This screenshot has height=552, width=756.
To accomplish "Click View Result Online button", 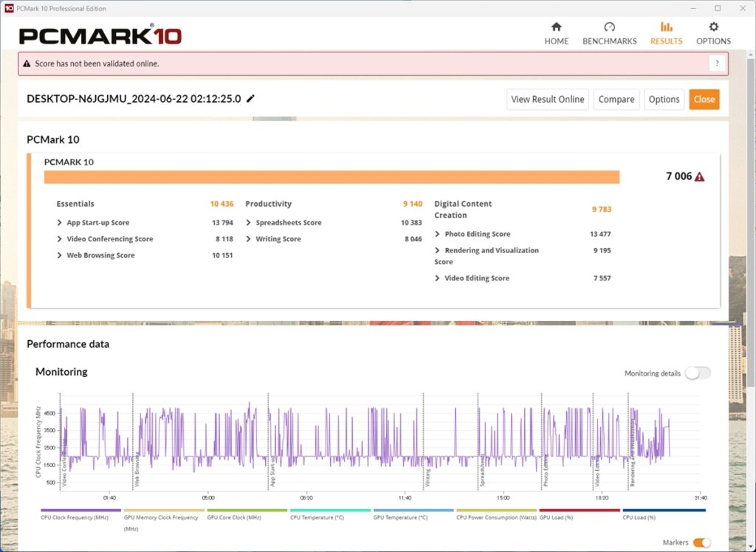I will click(547, 100).
